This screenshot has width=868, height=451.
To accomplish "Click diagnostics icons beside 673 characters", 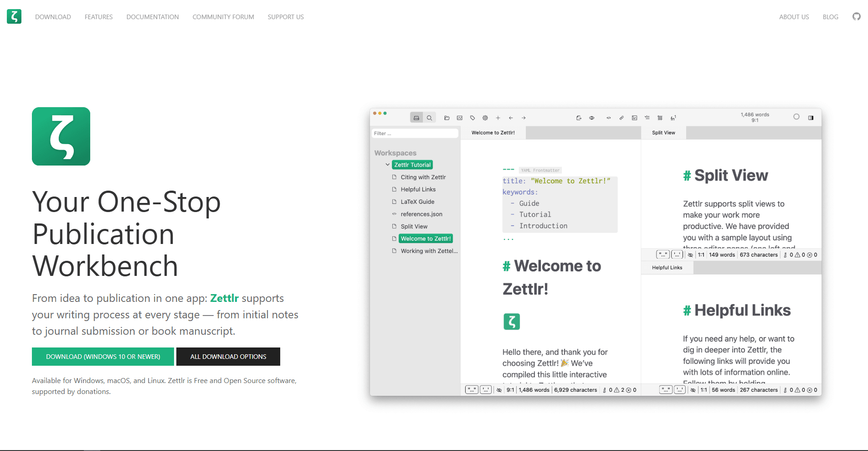I will [800, 255].
